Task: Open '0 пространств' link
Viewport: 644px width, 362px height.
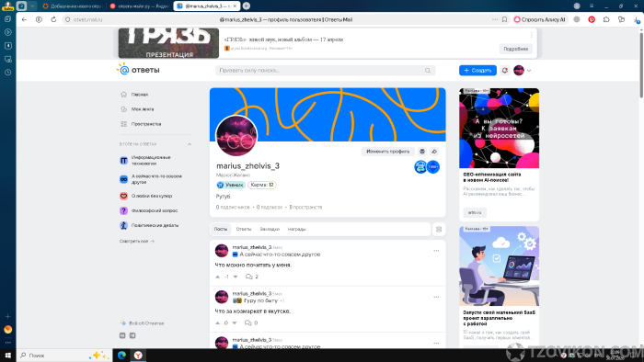Action: click(x=306, y=207)
